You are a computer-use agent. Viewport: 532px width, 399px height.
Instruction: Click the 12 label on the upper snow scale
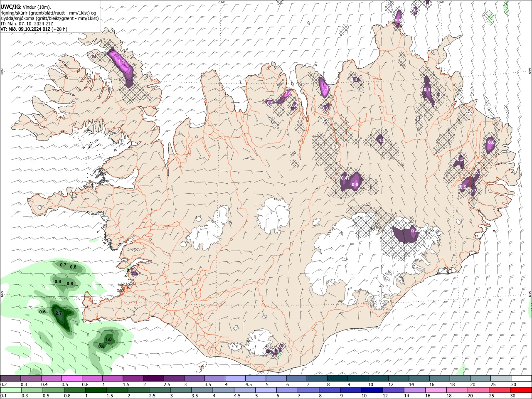(x=391, y=384)
